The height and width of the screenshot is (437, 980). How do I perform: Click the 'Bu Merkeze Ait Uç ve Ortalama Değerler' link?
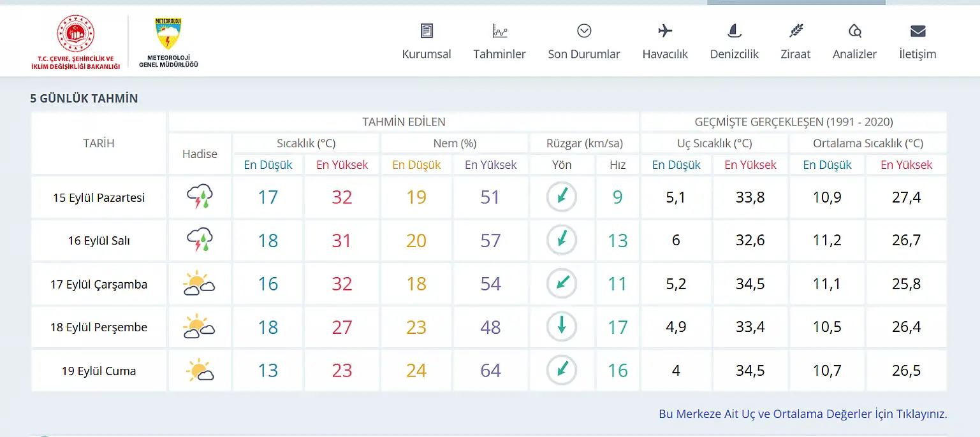(x=803, y=414)
